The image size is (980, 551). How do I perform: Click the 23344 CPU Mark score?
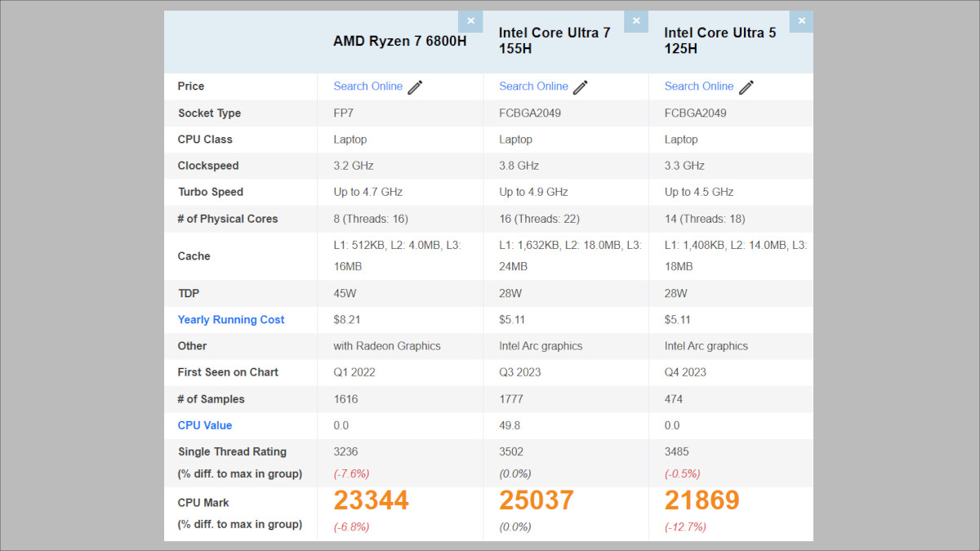(371, 500)
